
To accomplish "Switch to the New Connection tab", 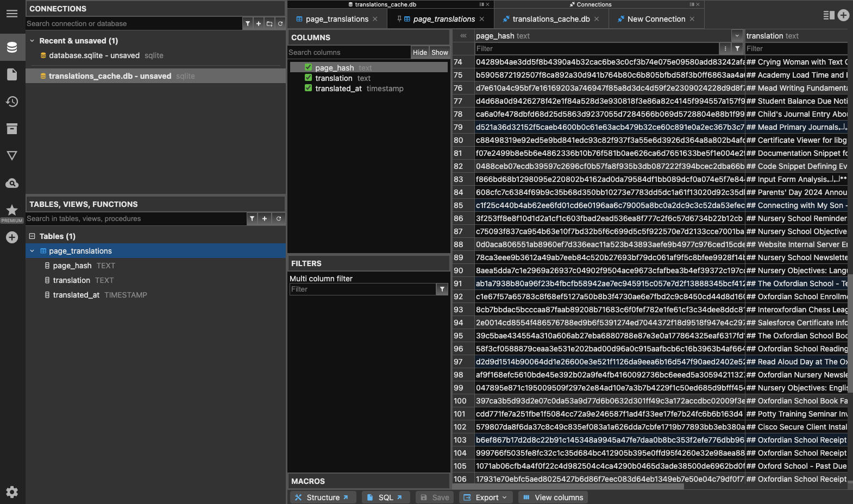I will (x=656, y=19).
